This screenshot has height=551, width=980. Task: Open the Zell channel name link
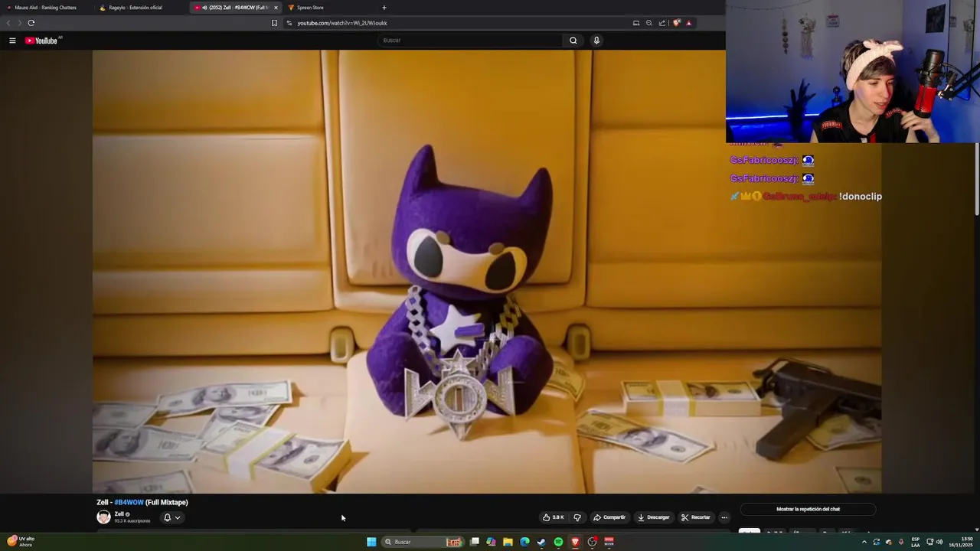point(119,514)
